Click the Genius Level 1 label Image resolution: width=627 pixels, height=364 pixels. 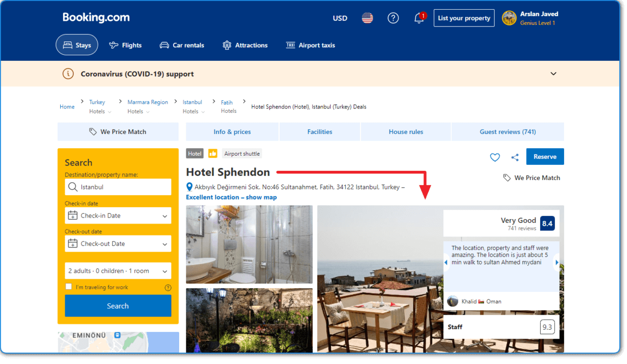(x=537, y=23)
